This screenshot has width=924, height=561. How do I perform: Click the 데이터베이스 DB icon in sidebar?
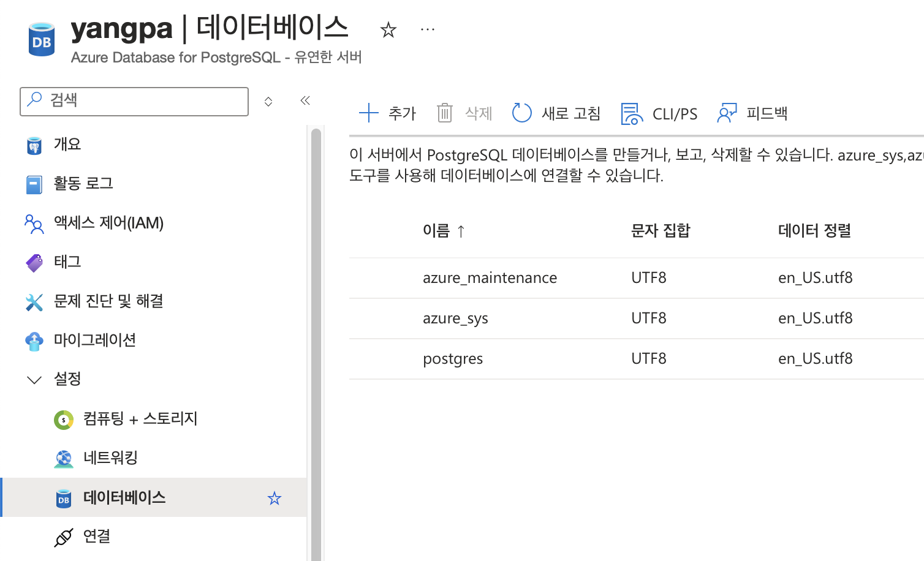coord(64,499)
